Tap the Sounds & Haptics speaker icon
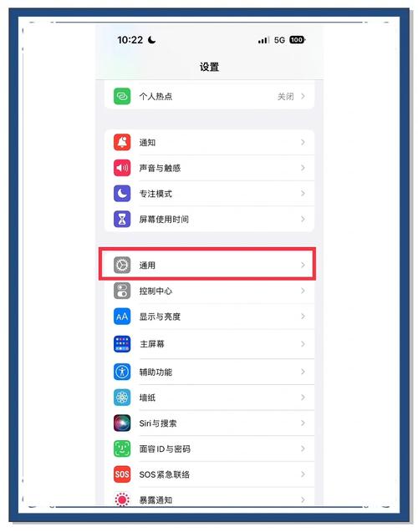 coord(122,168)
